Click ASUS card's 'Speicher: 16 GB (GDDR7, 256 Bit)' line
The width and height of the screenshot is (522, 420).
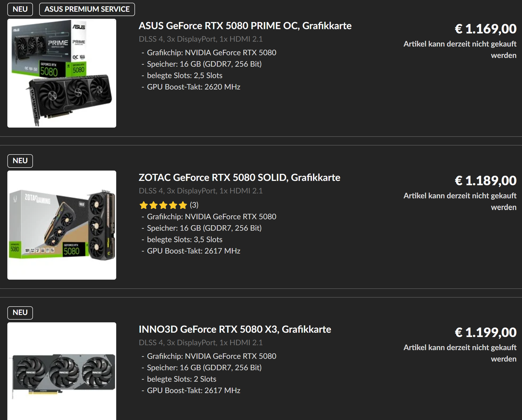204,64
